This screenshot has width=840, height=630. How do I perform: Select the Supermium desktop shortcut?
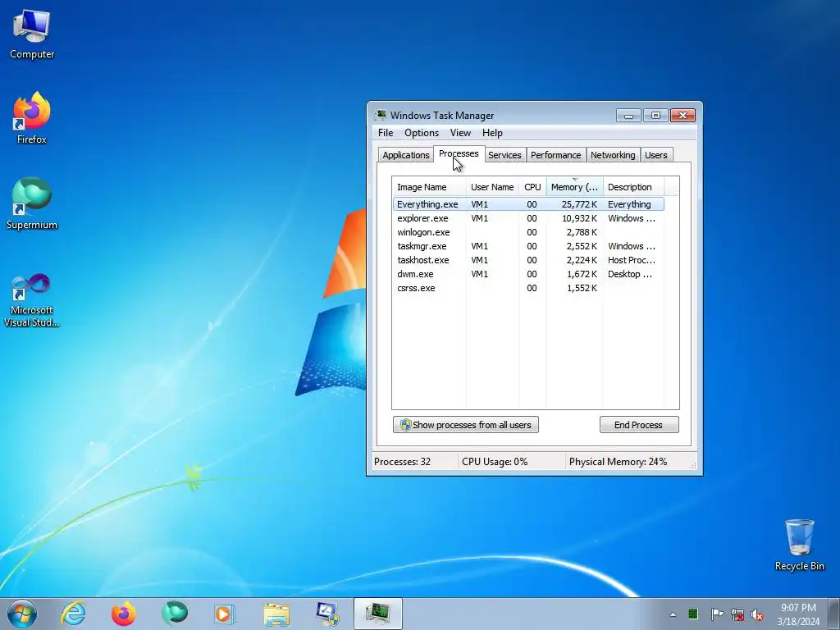[x=32, y=203]
